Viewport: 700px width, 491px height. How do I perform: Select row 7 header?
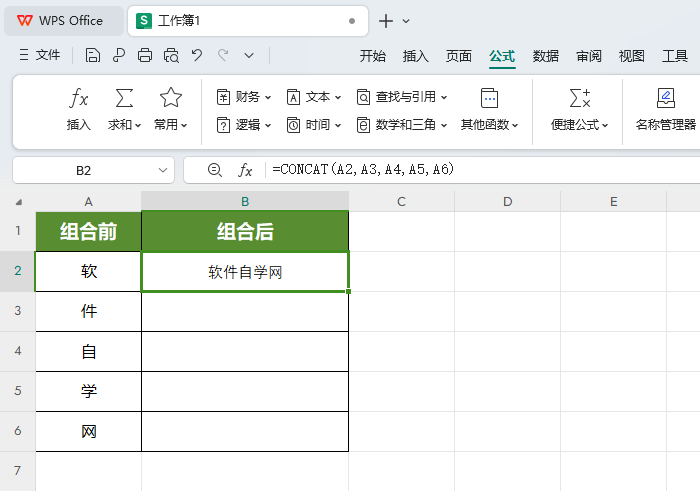click(18, 471)
